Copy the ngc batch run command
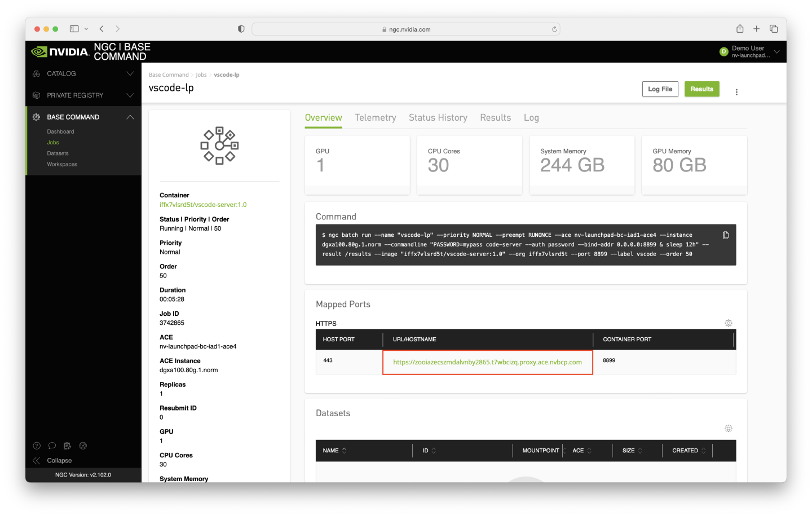The width and height of the screenshot is (812, 516). 726,235
